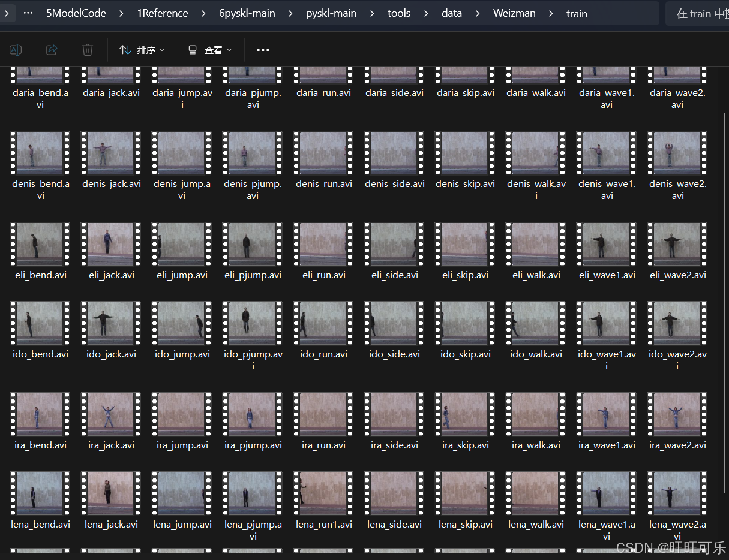Go to tools folder in the breadcrumb
729x560 pixels.
399,13
